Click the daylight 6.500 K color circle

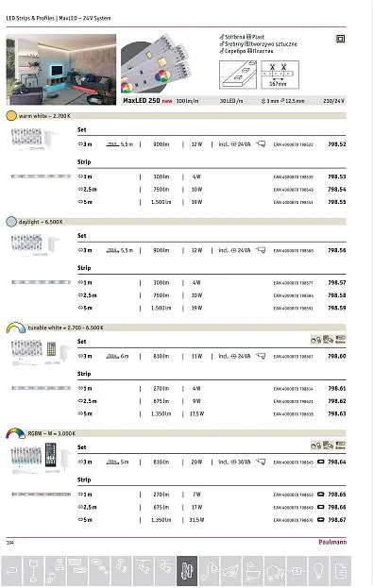(x=11, y=222)
